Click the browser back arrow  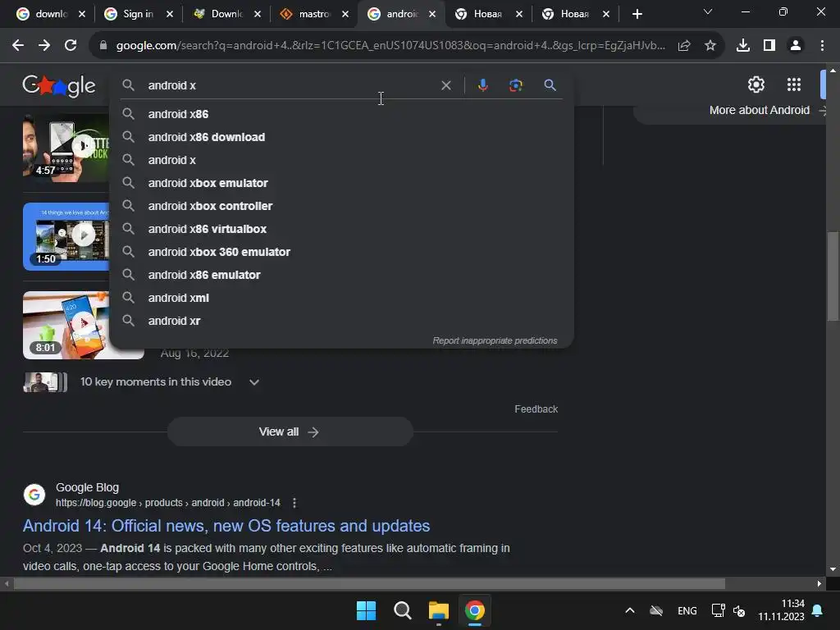pos(18,46)
